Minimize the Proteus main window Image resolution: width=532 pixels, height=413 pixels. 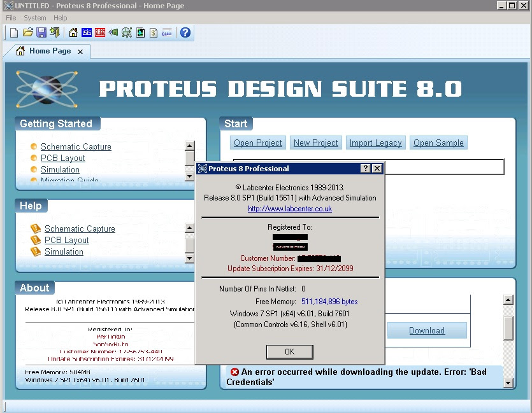pyautogui.click(x=502, y=6)
